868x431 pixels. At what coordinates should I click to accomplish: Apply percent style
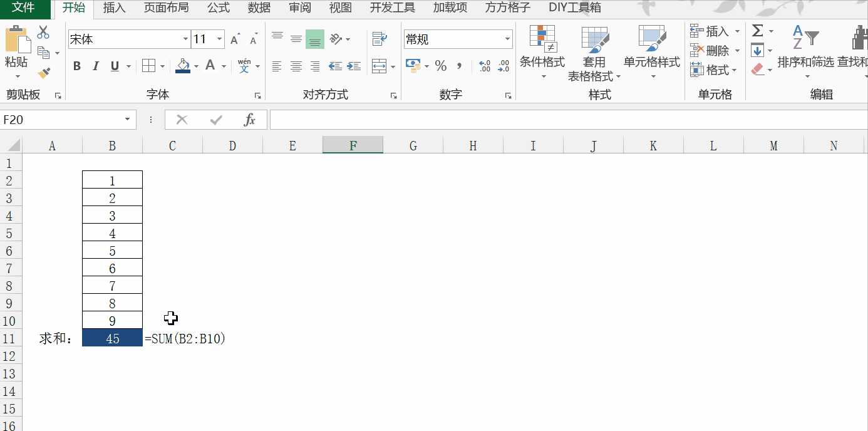[441, 66]
